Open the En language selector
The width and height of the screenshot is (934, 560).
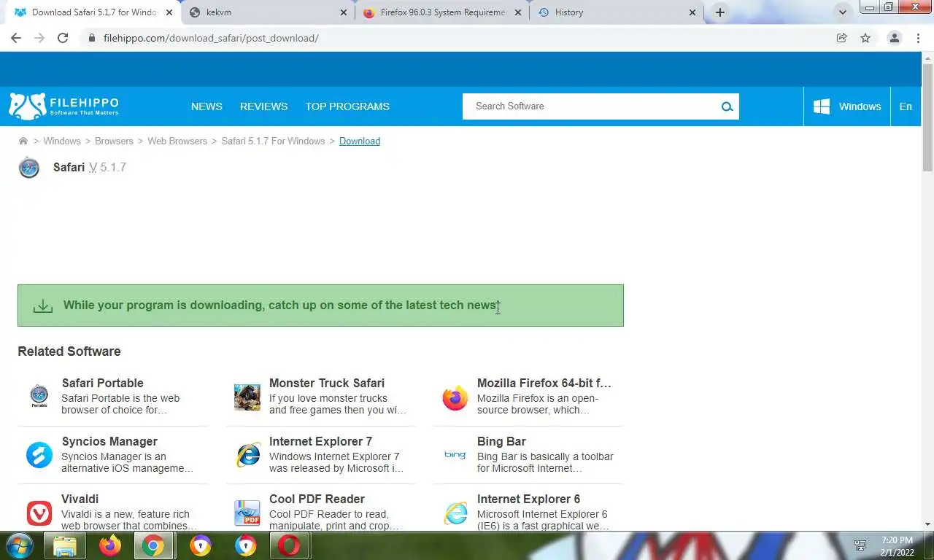(x=906, y=106)
